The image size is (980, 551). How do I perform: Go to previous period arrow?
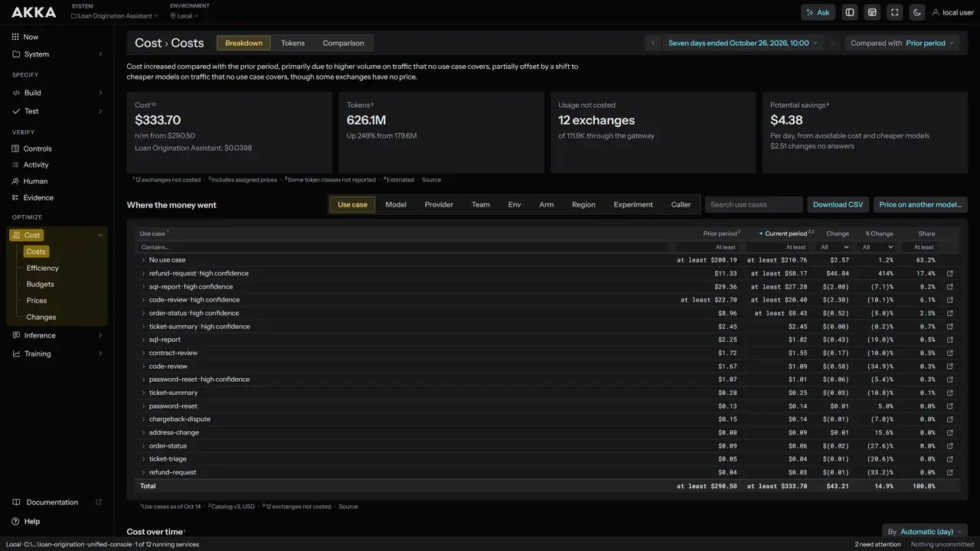click(652, 43)
